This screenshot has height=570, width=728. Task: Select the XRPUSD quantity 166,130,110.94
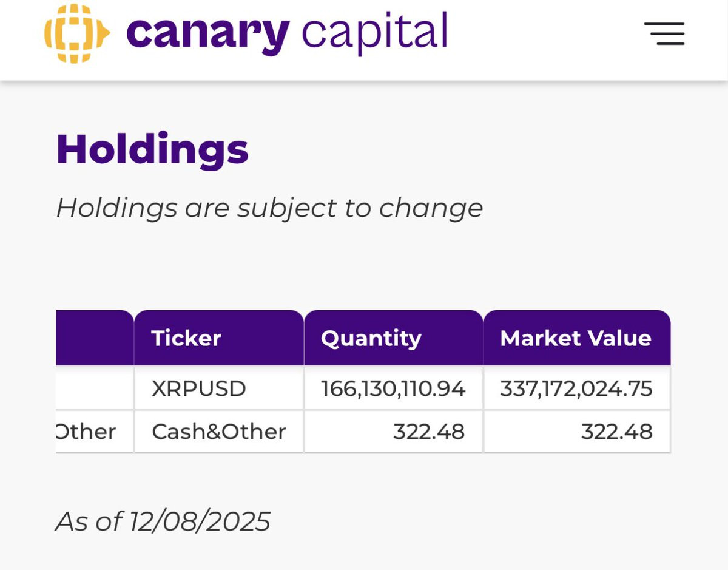coord(393,388)
